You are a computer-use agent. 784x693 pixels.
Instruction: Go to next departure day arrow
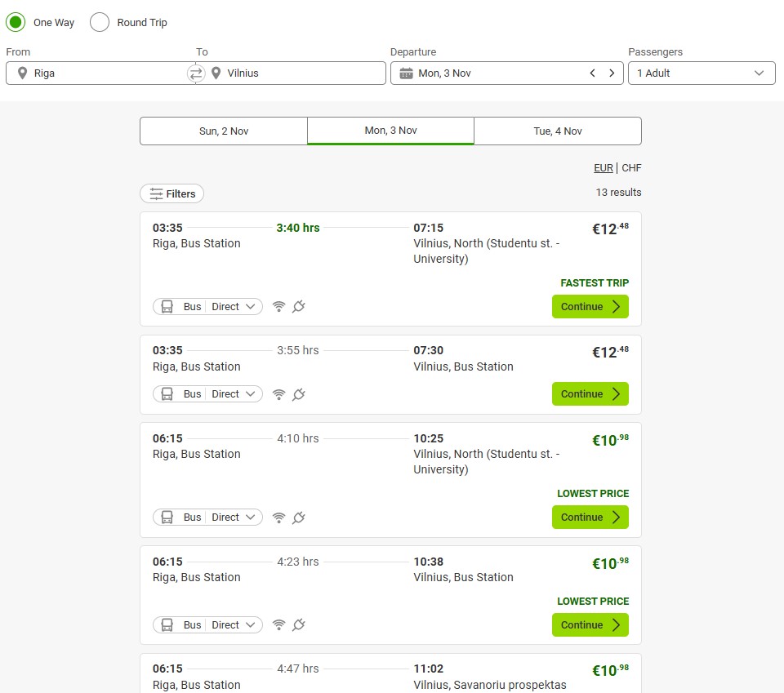click(x=612, y=73)
